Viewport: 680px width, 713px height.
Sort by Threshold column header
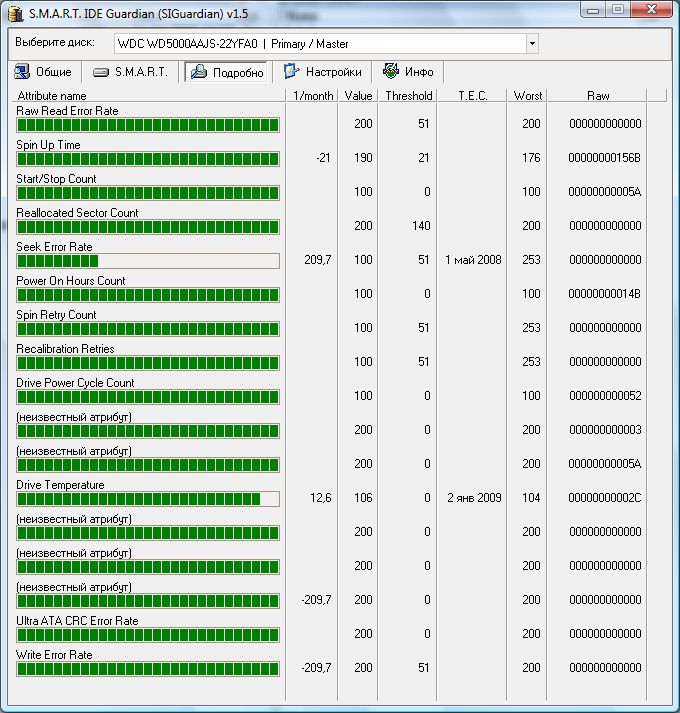coord(408,96)
